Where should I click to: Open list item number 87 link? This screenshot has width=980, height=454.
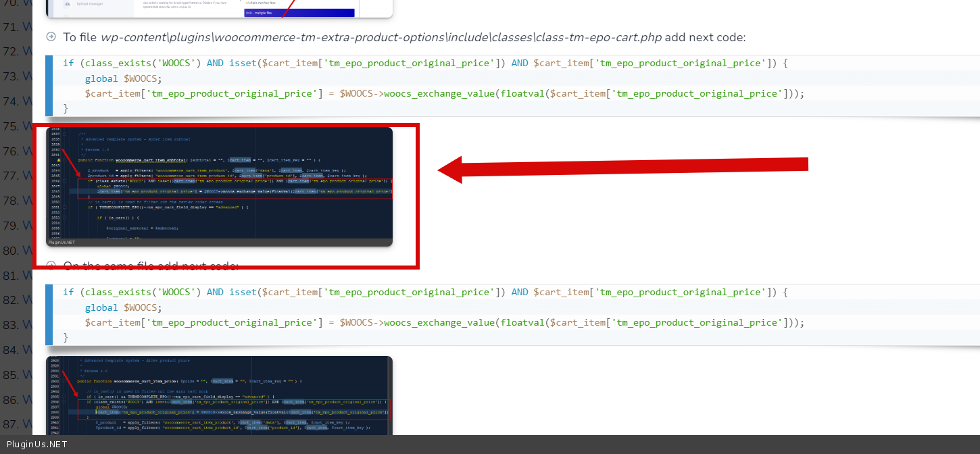27,424
